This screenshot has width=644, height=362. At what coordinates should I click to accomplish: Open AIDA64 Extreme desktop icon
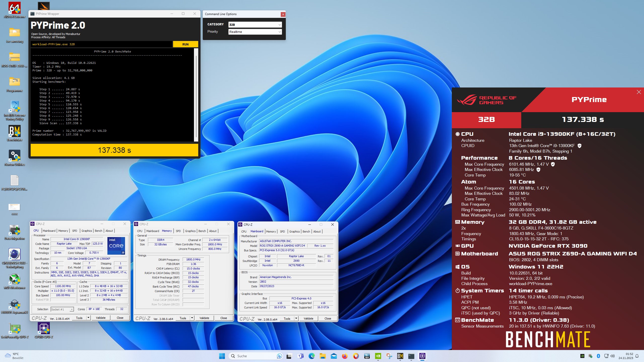click(x=15, y=10)
